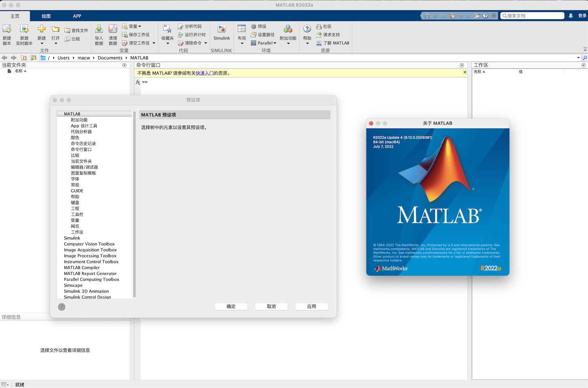
Task: Close the 关于 MATLAB window
Action: click(371, 123)
